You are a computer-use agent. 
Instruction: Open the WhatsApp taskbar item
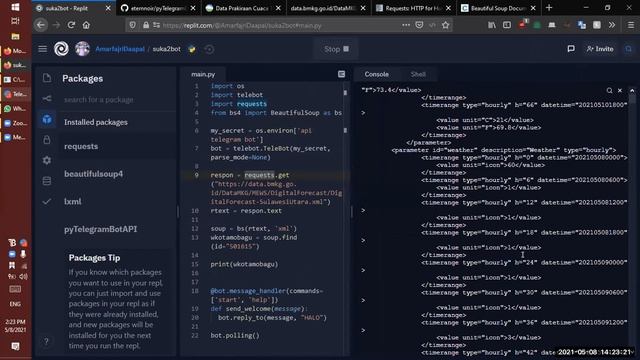point(15,109)
